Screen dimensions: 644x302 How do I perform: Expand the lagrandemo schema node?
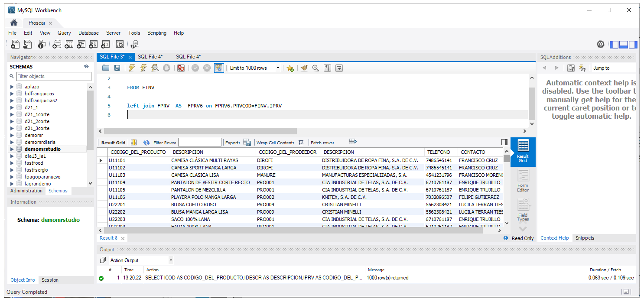(x=12, y=184)
